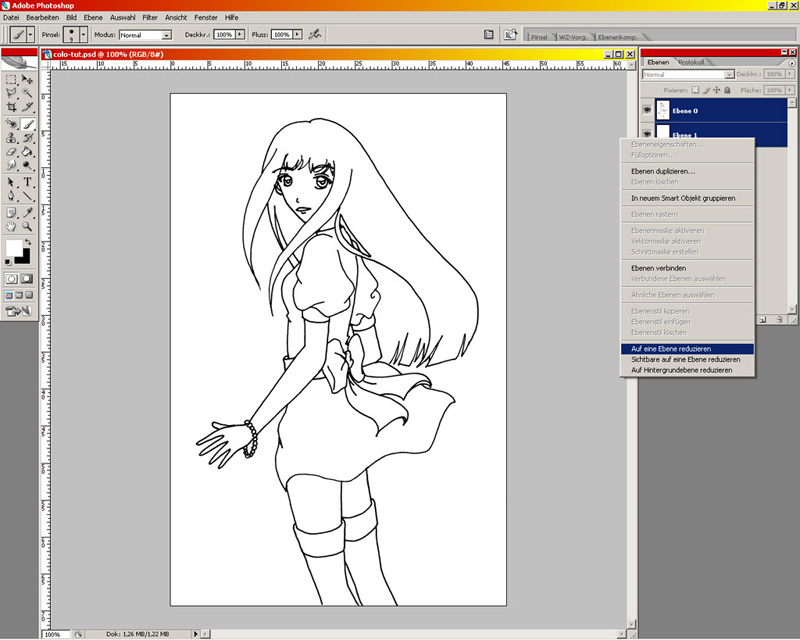
Task: Select the Eraser tool
Action: pos(11,152)
